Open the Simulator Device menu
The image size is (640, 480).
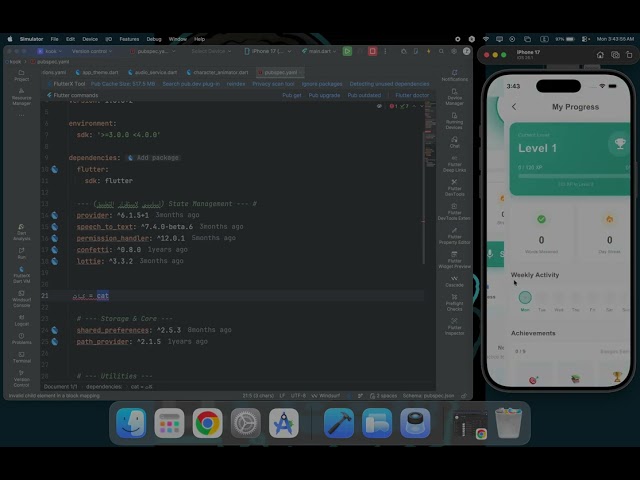[x=90, y=39]
